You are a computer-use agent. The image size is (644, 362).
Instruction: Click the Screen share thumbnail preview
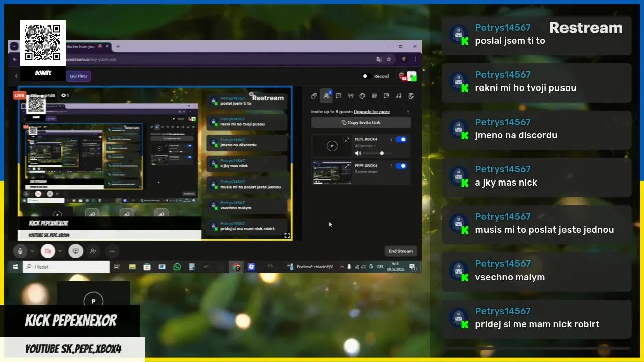click(332, 172)
